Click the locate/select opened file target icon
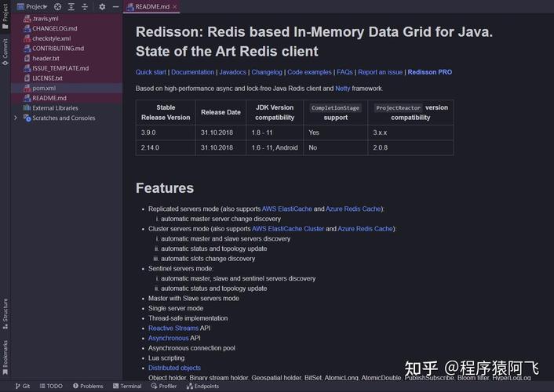Image resolution: width=554 pixels, height=392 pixels. [x=57, y=6]
